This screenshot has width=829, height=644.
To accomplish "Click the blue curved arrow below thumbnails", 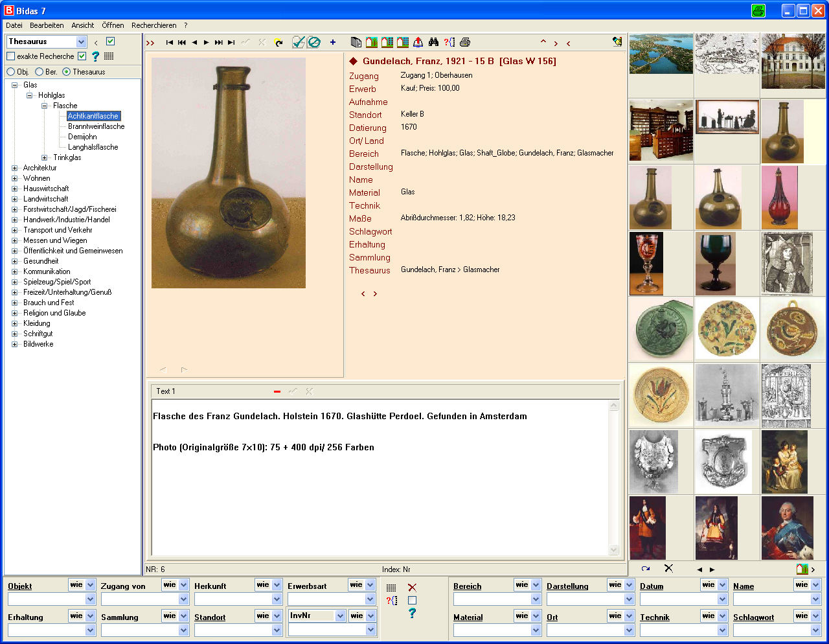I will [x=646, y=569].
